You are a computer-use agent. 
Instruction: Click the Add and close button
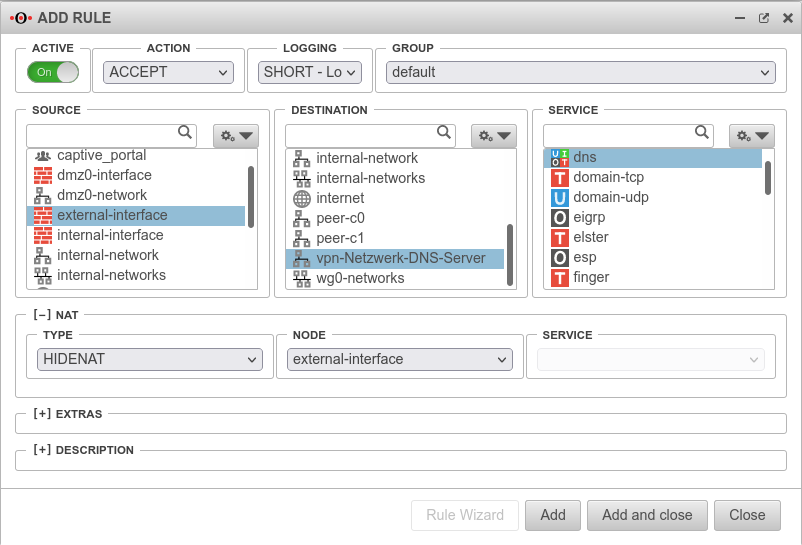click(647, 515)
